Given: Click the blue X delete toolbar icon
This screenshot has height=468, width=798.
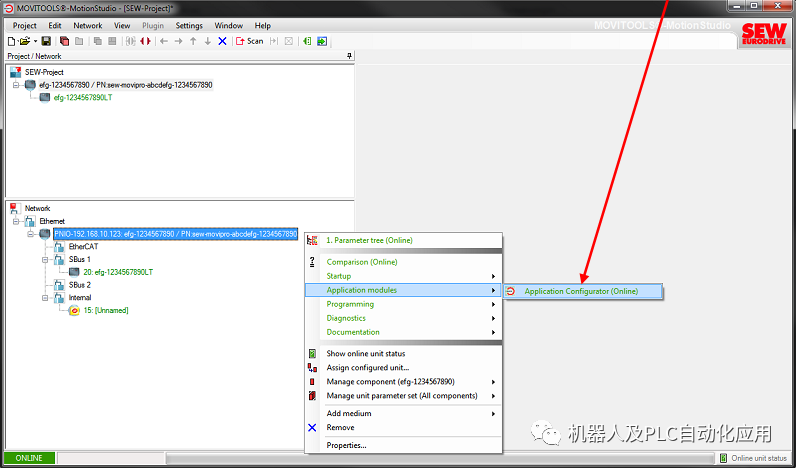Looking at the screenshot, I should (x=222, y=41).
